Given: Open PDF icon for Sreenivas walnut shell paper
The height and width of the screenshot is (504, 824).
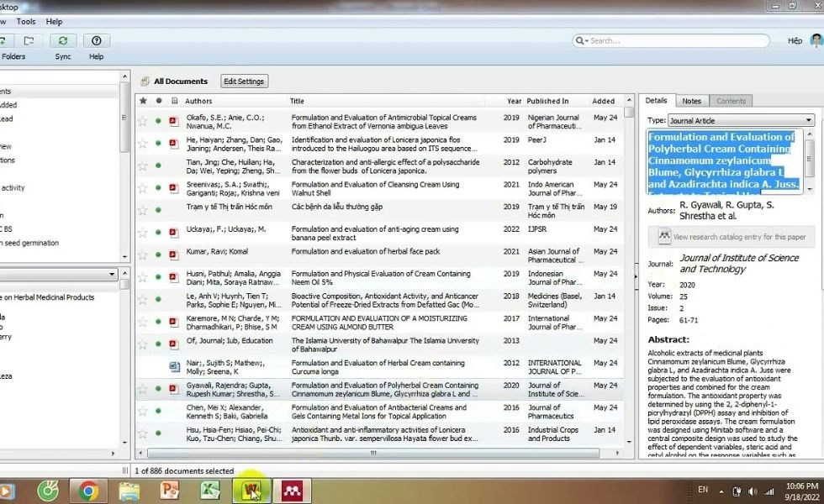Looking at the screenshot, I should 174,188.
